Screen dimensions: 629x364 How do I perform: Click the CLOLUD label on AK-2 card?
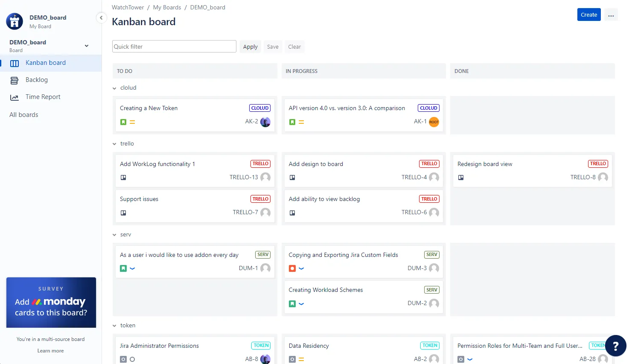[x=260, y=108]
